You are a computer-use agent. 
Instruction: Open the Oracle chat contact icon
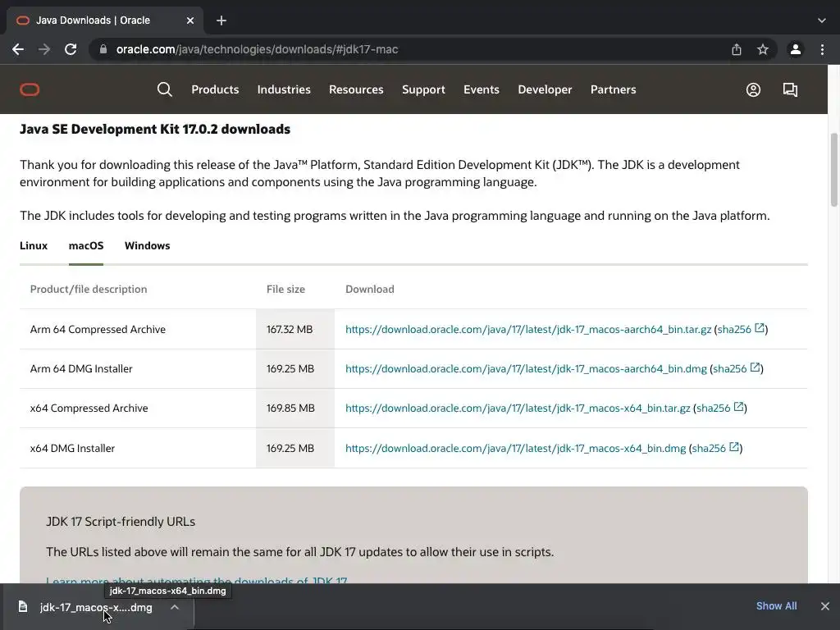(790, 89)
